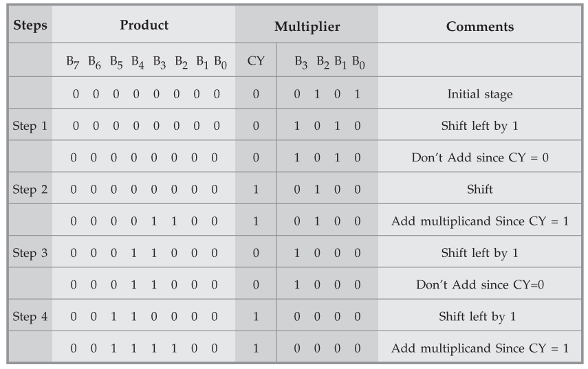Select the B5 label under Product
Screen dimensions: 588x369
116,63
